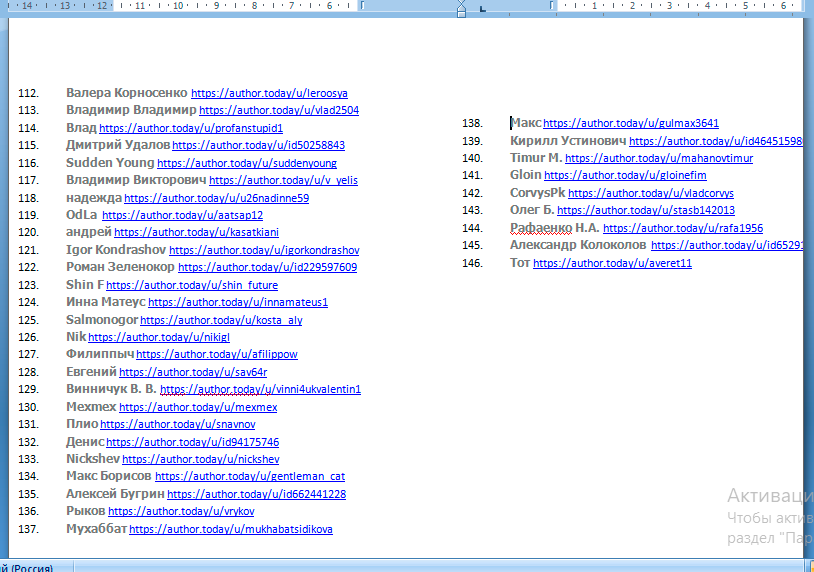Follow the profanstupid1 link

pos(191,128)
